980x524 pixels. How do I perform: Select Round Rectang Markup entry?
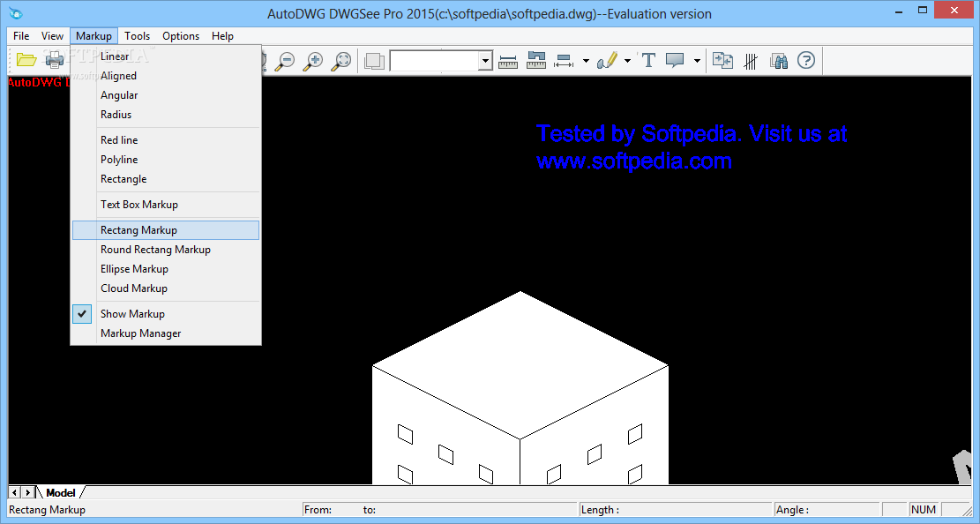coord(166,250)
